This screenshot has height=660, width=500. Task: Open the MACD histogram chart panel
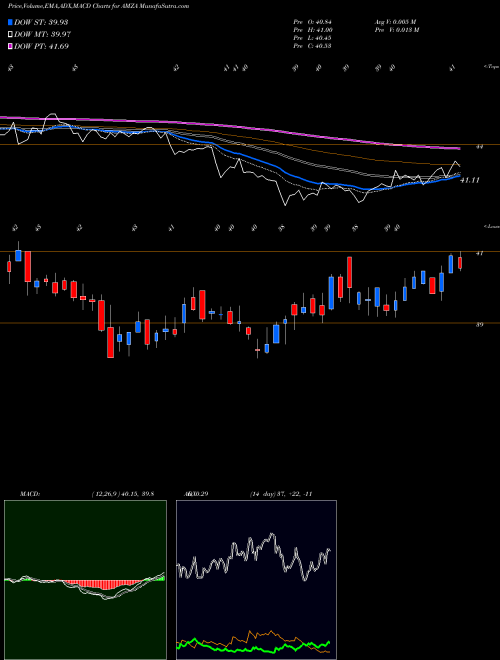coord(85,580)
